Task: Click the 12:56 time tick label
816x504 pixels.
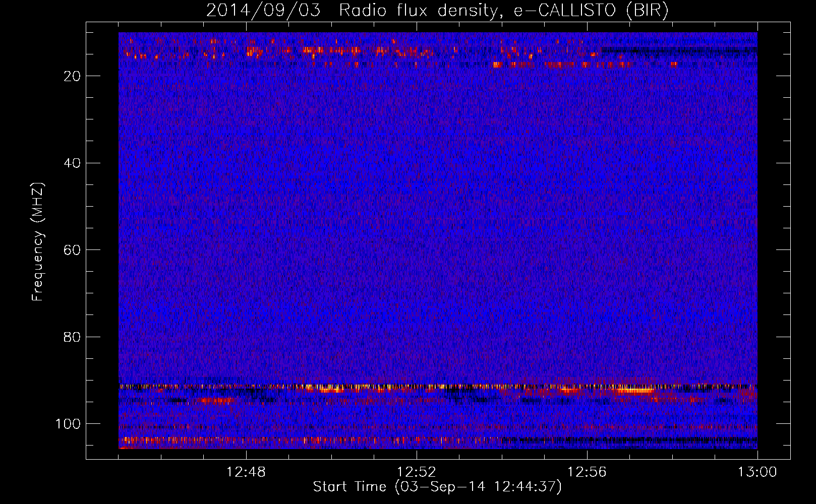Action: (x=587, y=472)
